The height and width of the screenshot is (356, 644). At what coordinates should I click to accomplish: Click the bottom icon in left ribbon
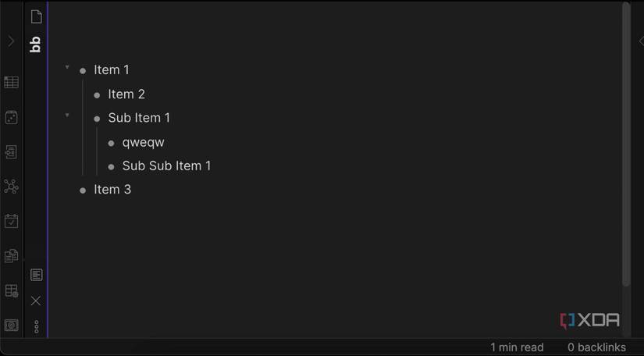12,325
